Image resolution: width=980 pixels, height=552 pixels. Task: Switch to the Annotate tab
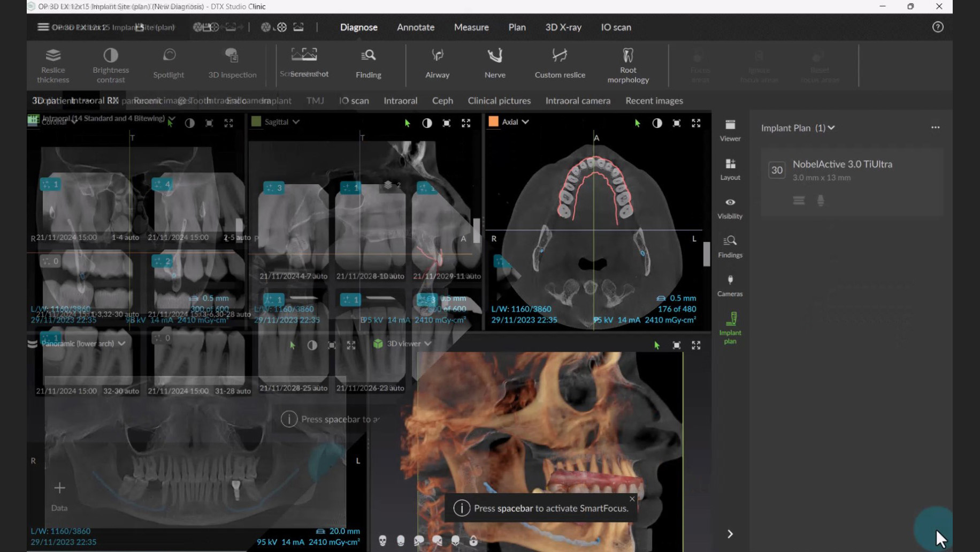(x=416, y=27)
